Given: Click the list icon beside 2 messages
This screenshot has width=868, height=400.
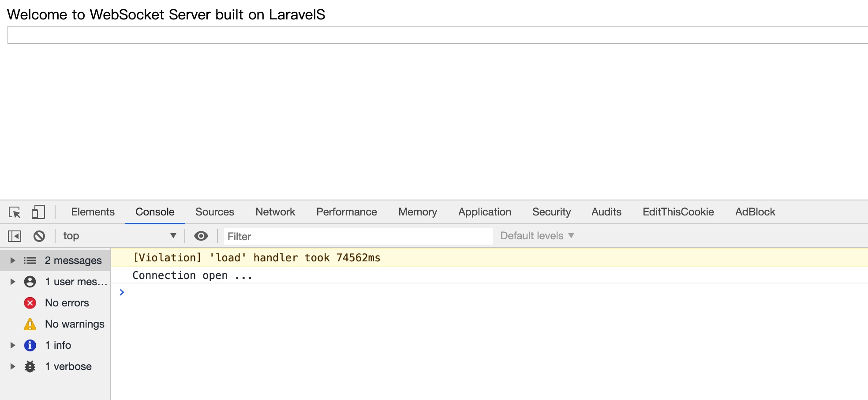Looking at the screenshot, I should [30, 260].
